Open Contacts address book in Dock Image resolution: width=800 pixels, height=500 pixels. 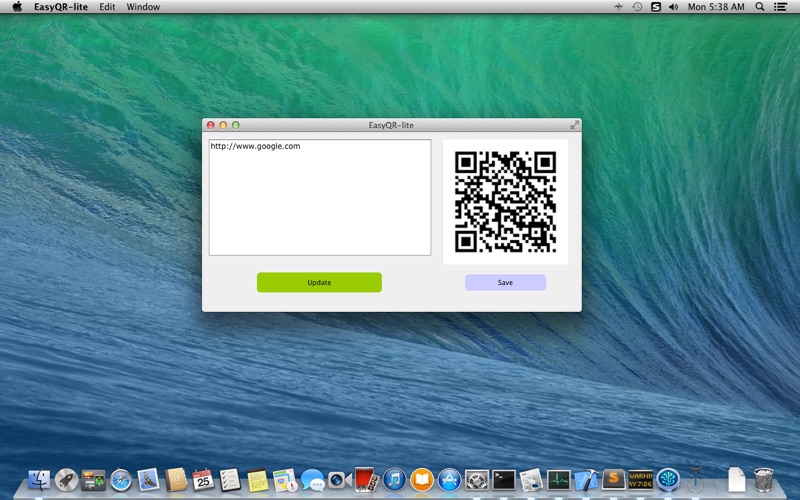tap(176, 480)
